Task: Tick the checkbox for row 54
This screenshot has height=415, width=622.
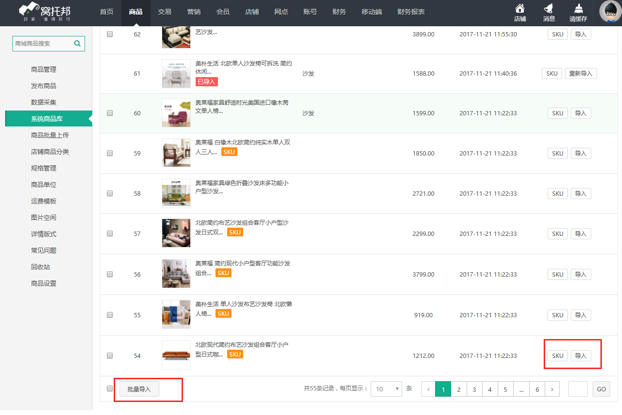Action: tap(110, 355)
